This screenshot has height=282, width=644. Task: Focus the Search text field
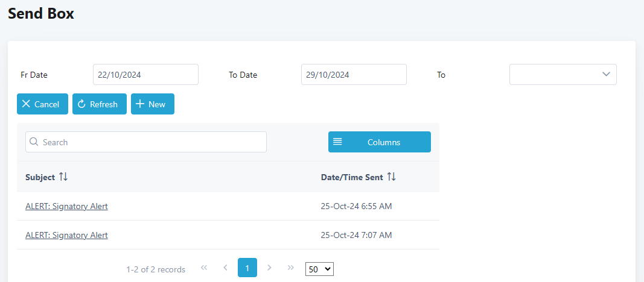151,142
